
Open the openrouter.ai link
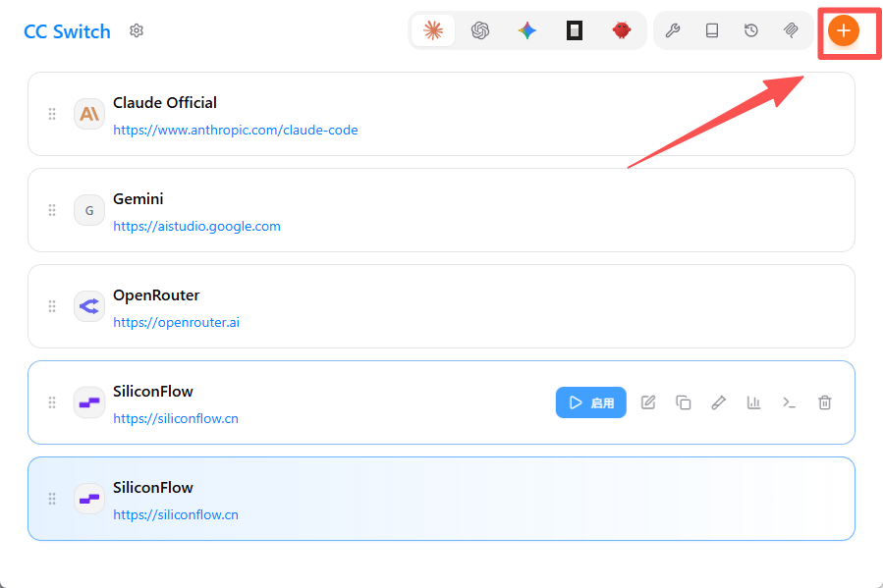(x=176, y=322)
